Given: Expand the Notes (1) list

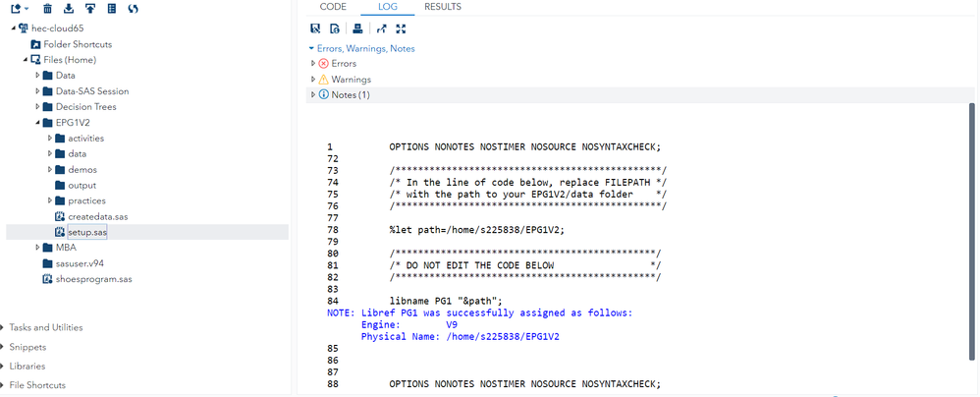Looking at the screenshot, I should 313,95.
